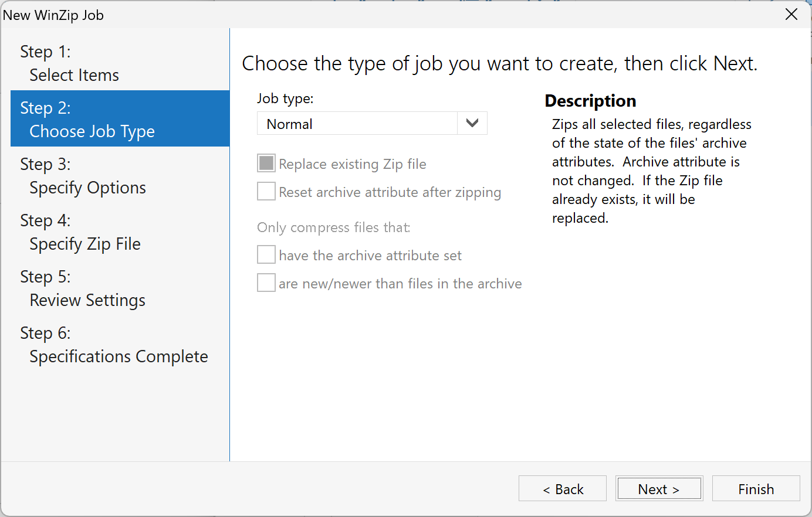The width and height of the screenshot is (812, 517).
Task: Click the Finish button
Action: [756, 488]
